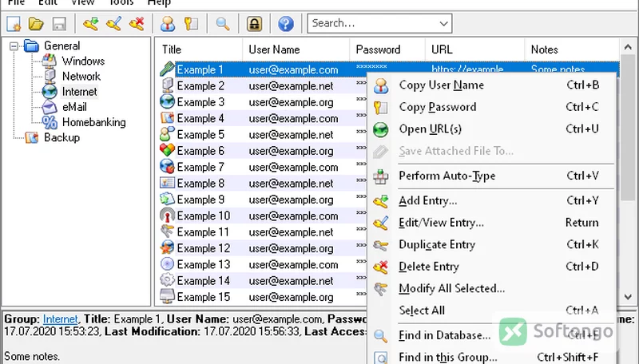
Task: Click the Find magnifier toolbar icon
Action: coord(223,24)
